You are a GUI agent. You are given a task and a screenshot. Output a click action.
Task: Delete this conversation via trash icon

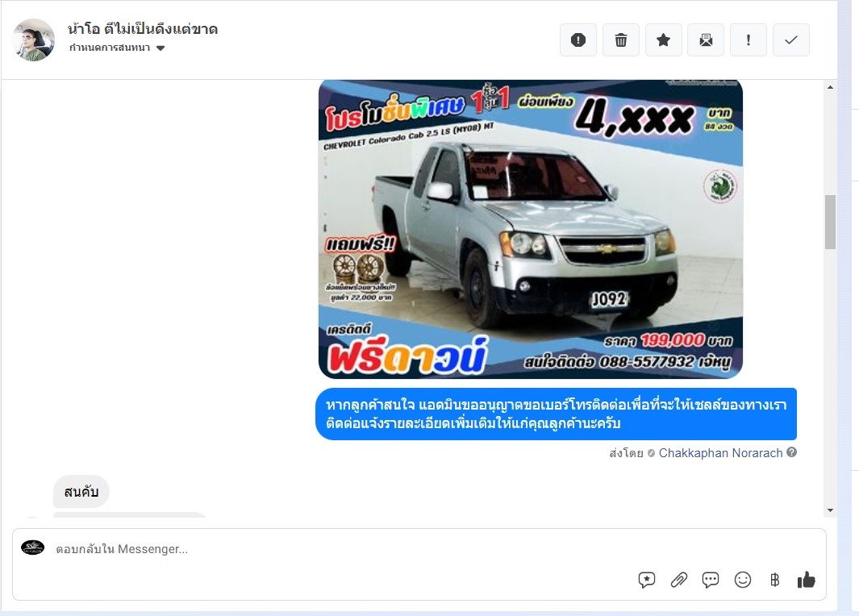click(x=621, y=40)
